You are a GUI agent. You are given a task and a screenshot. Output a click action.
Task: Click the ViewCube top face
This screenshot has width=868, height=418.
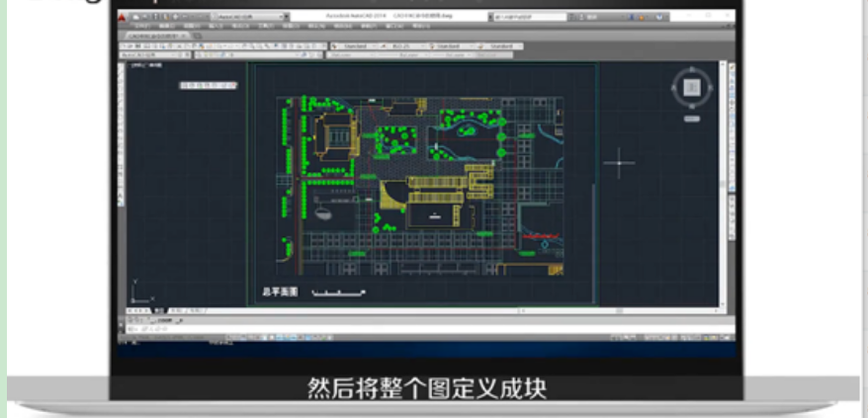point(691,88)
